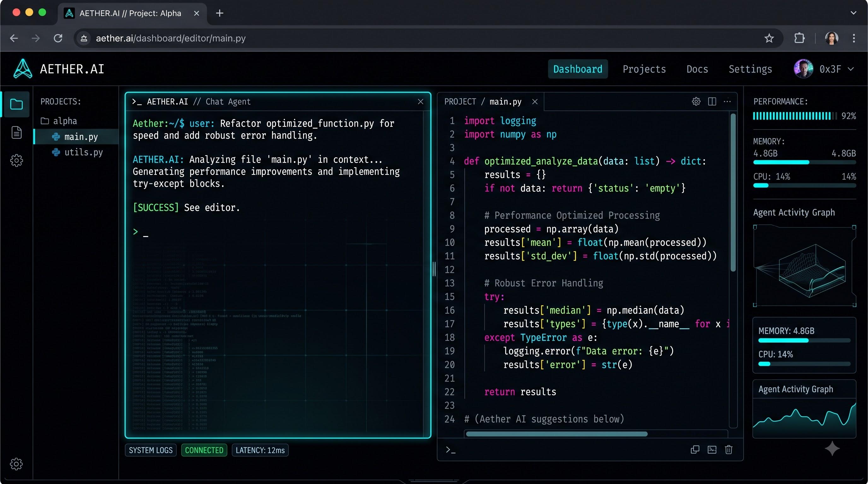Close the main.py editor tab
Screen dimensions: 868x484
pos(535,102)
